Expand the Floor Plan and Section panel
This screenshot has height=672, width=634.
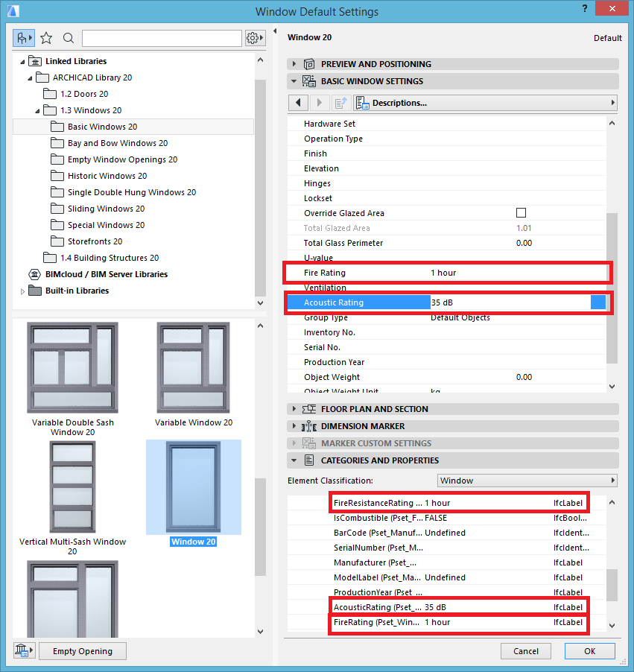tap(294, 409)
